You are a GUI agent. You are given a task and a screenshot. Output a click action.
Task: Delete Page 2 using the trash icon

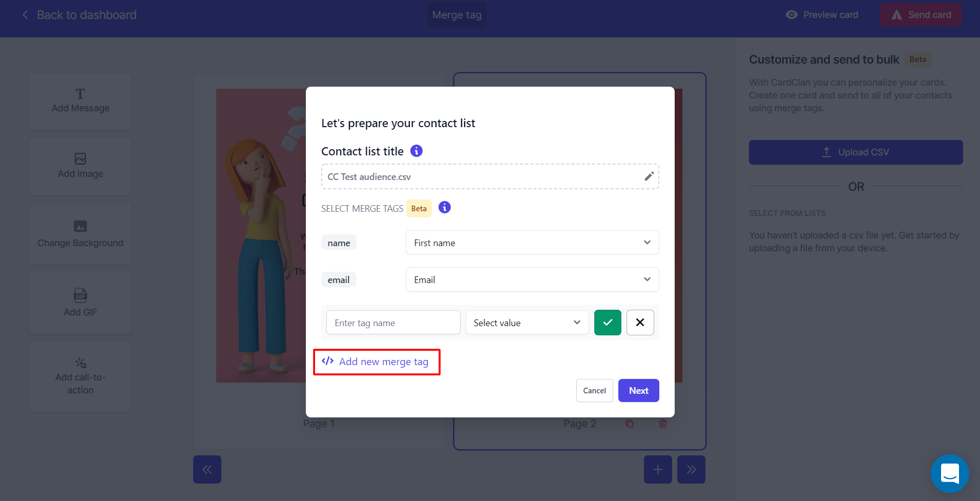coord(662,423)
